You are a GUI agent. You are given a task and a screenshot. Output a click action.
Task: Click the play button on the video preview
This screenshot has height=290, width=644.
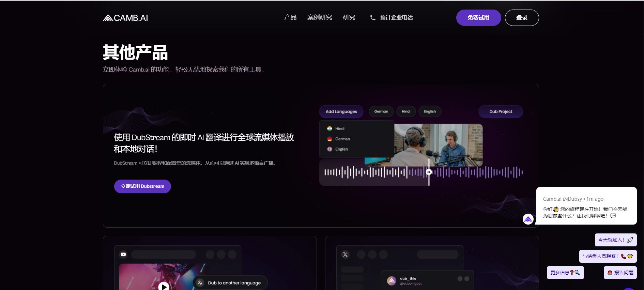[x=164, y=286]
